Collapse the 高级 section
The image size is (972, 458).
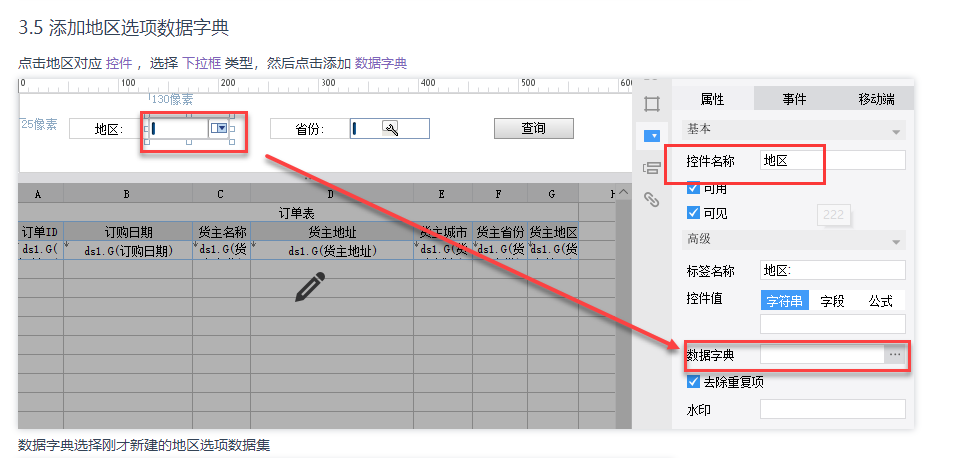click(896, 240)
